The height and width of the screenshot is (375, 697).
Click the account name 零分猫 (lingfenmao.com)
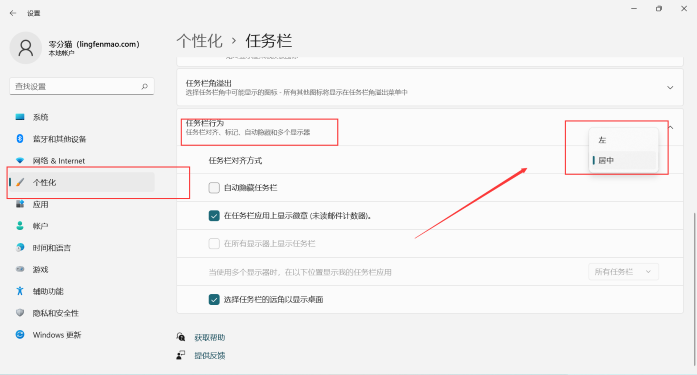94,44
